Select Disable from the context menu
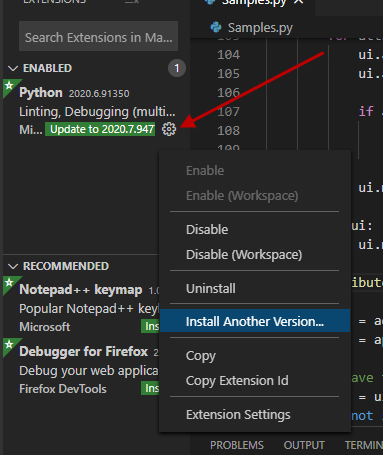The width and height of the screenshot is (383, 455). click(x=255, y=230)
